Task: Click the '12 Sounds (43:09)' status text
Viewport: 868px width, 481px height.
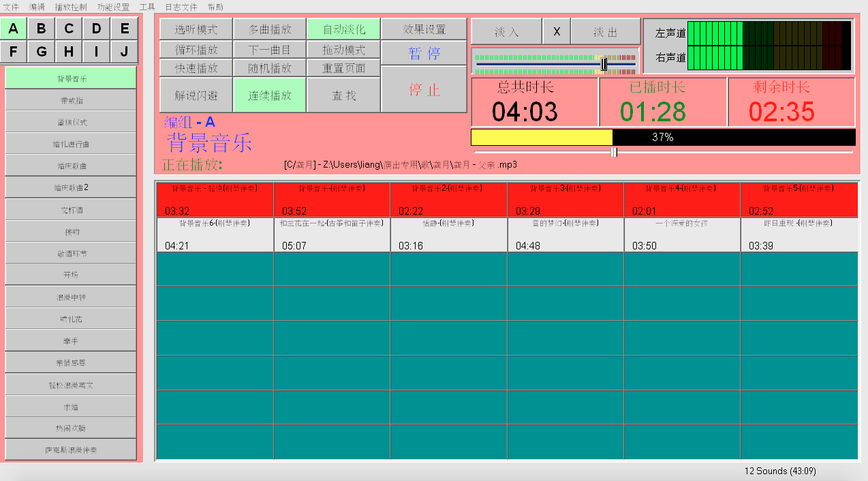Action: pos(780,471)
